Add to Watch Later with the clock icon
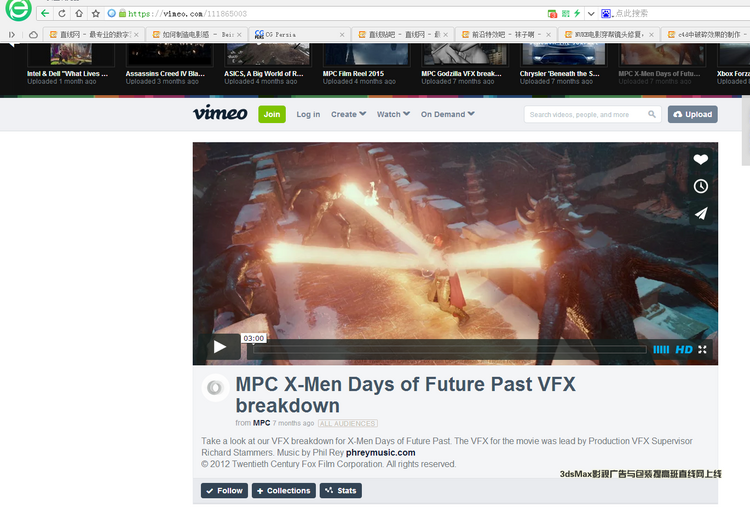The image size is (750, 507). coord(701,186)
